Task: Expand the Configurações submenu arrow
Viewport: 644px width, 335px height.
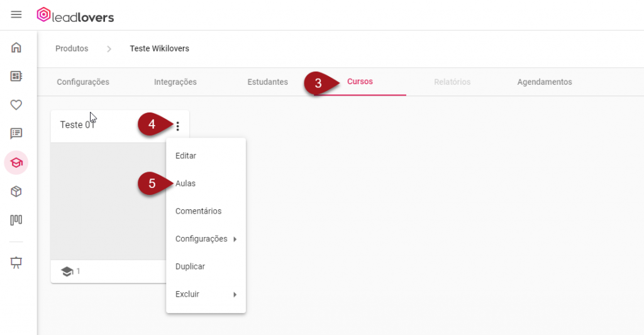Action: [x=235, y=239]
